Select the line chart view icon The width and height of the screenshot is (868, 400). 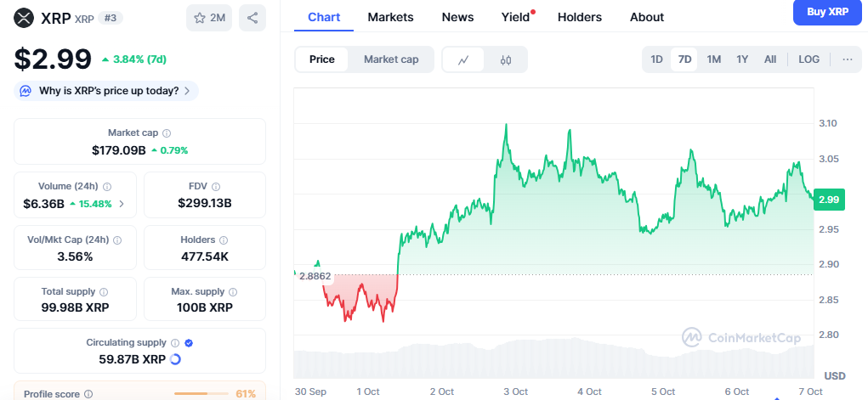point(463,59)
